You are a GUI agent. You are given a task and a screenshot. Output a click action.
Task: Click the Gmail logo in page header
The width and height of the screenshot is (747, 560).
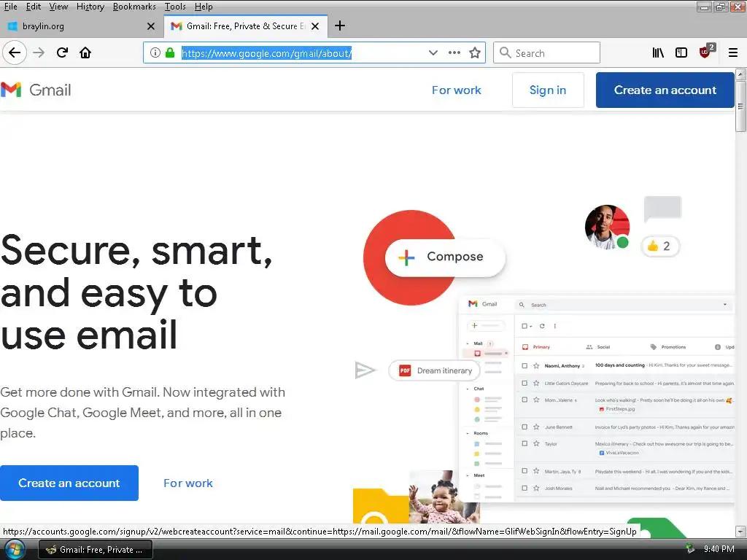(36, 90)
